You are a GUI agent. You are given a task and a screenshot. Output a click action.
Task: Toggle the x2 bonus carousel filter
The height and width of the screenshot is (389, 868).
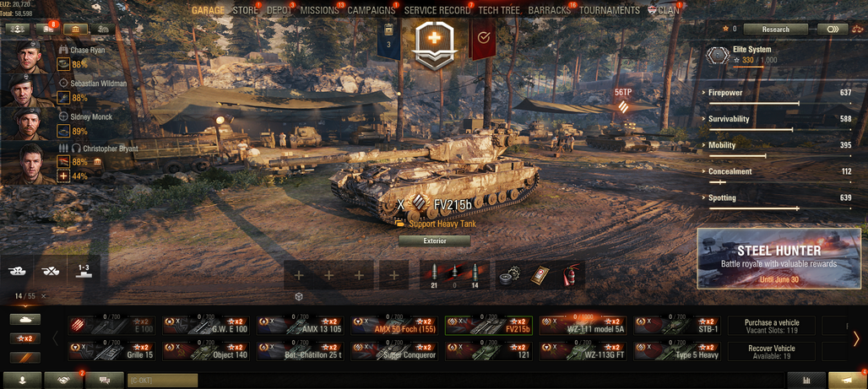click(25, 338)
